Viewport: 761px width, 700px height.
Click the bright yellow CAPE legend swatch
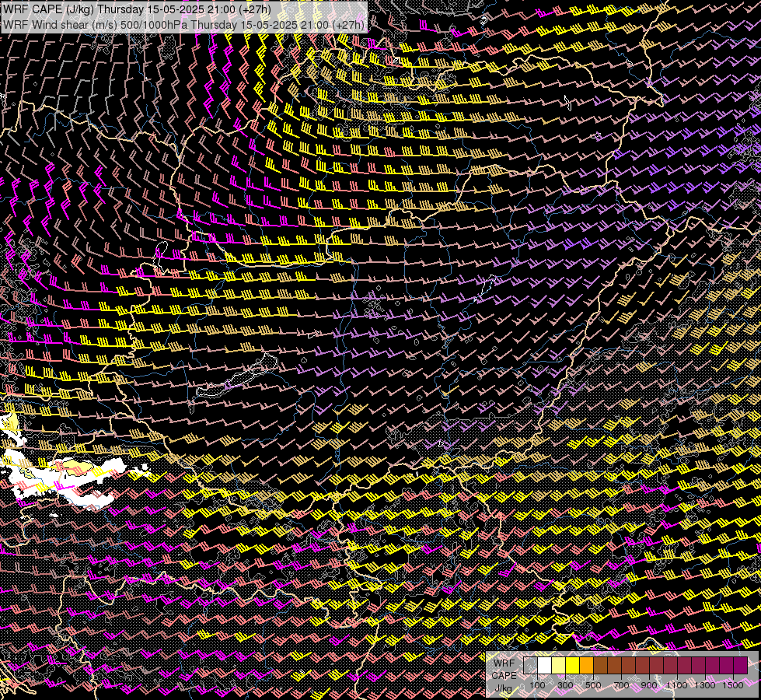[573, 666]
